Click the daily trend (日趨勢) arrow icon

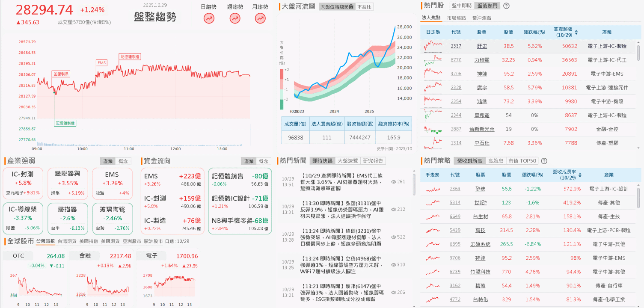click(x=209, y=18)
